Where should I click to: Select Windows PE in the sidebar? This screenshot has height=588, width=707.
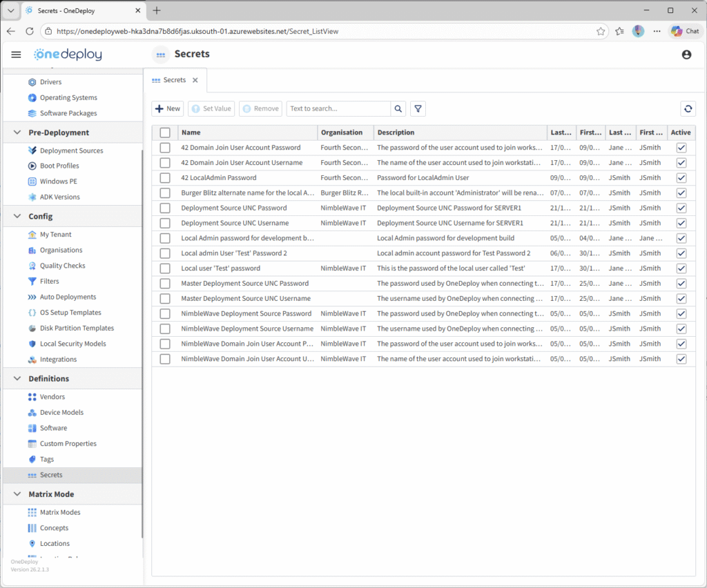point(58,181)
